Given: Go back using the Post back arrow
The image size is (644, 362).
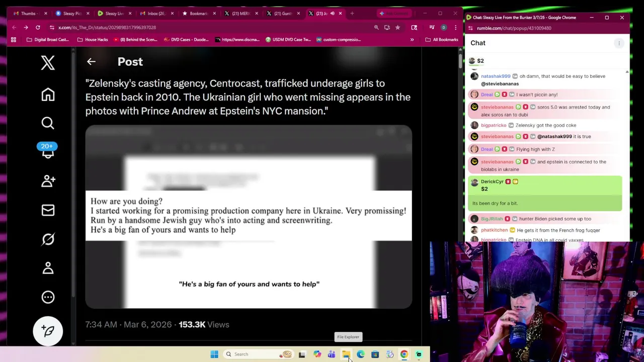Looking at the screenshot, I should pyautogui.click(x=91, y=61).
